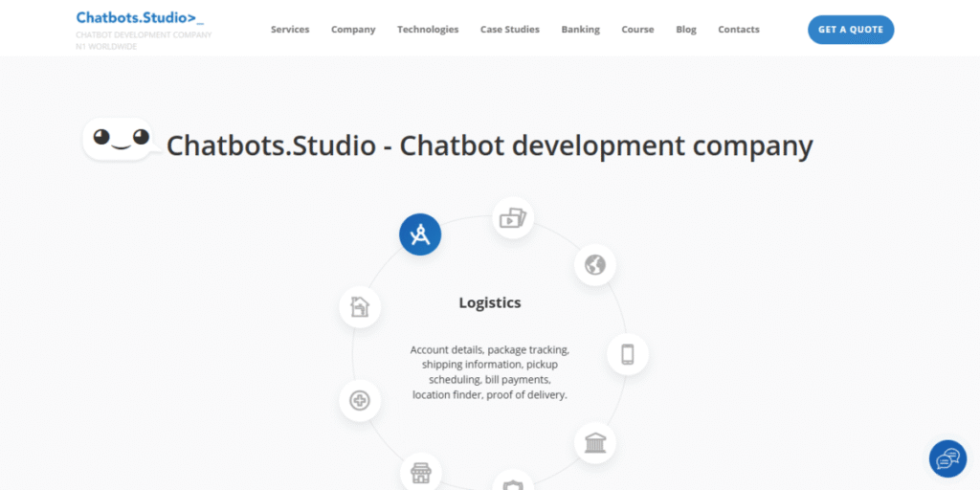
Task: Click the Get a Quote button
Action: pyautogui.click(x=851, y=30)
